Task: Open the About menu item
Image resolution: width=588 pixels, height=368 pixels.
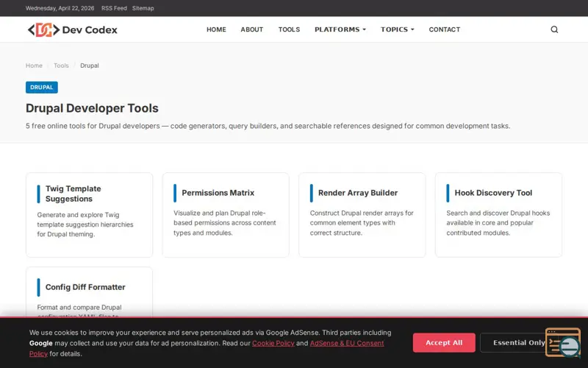Action: pos(252,29)
